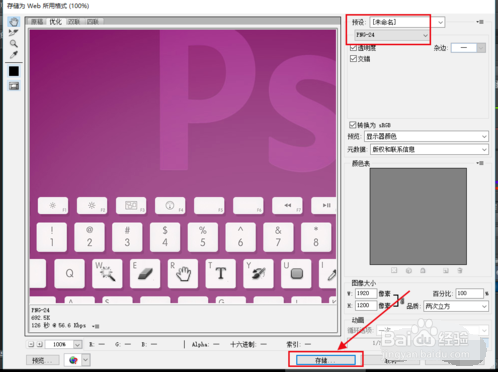Select the Slice Select tool

point(14,33)
